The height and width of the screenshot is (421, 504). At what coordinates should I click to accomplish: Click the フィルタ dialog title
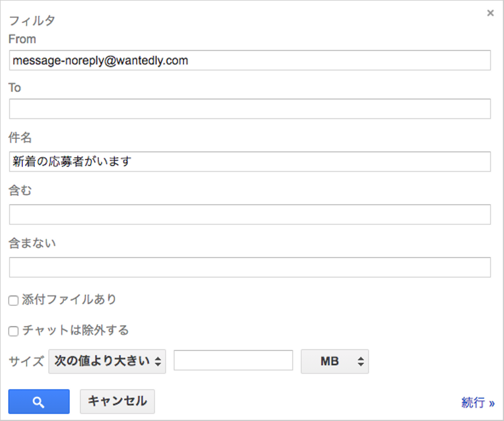tap(31, 21)
